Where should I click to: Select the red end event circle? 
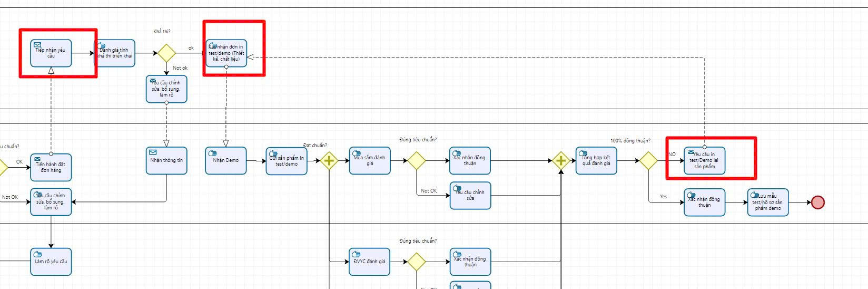pos(817,203)
